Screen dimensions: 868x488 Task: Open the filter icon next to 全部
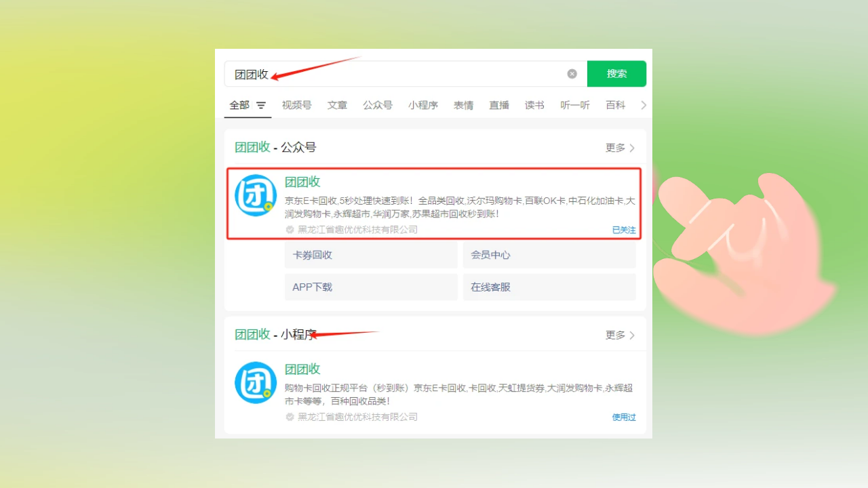[x=261, y=106]
